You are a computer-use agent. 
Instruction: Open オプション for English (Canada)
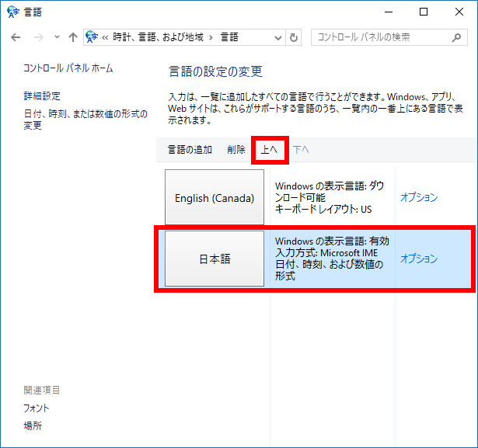[x=419, y=197]
